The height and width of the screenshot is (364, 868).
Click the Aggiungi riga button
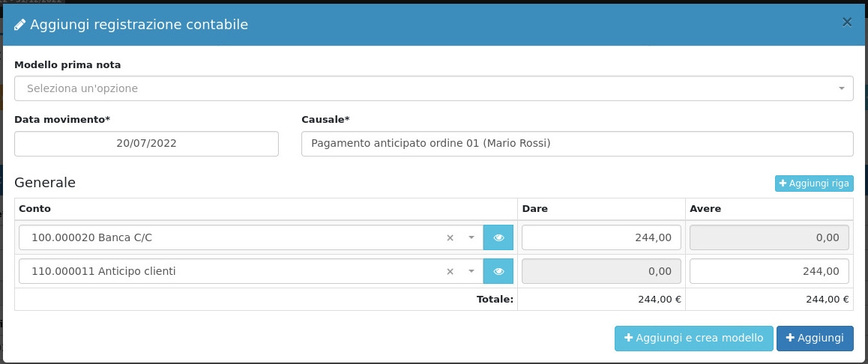(813, 183)
